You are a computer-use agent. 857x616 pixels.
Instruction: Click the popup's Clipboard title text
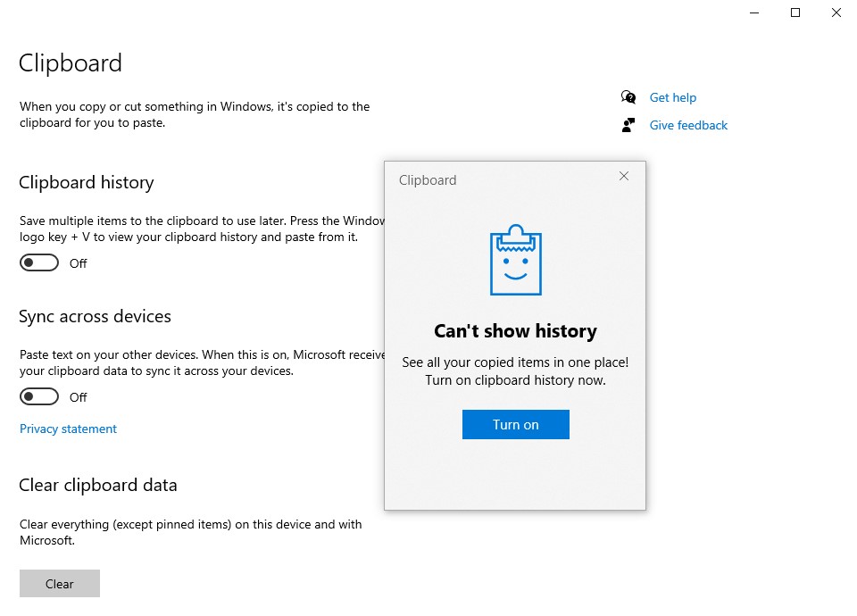[x=428, y=180]
